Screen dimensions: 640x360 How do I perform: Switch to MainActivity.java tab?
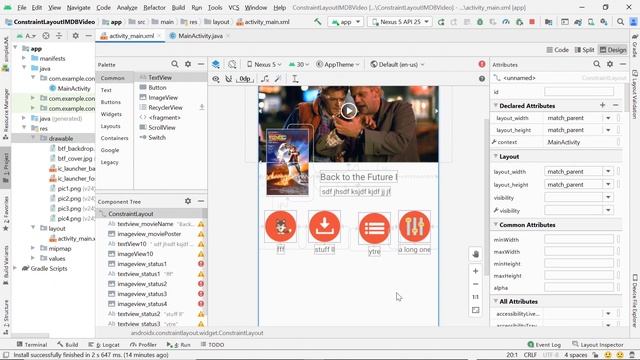[x=200, y=36]
